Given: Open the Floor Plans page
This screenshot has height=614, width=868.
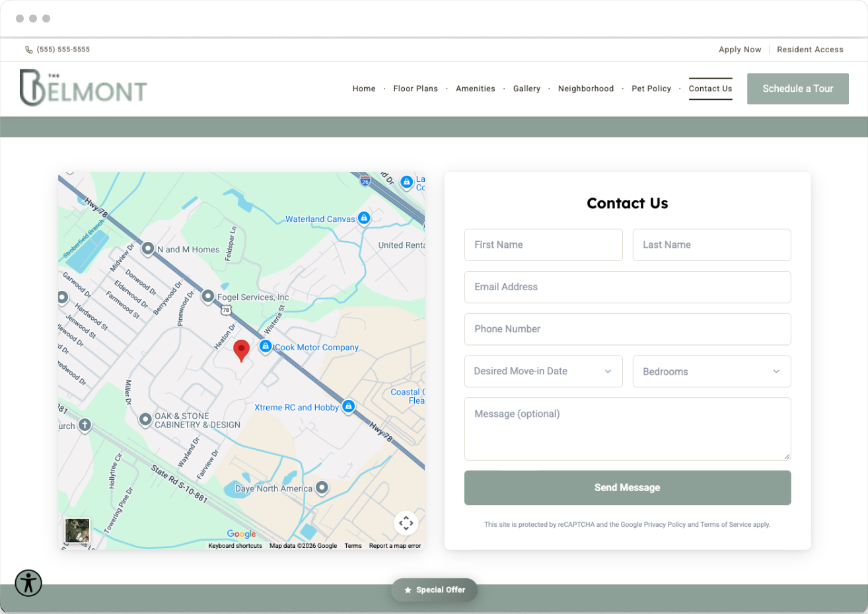Looking at the screenshot, I should point(416,89).
